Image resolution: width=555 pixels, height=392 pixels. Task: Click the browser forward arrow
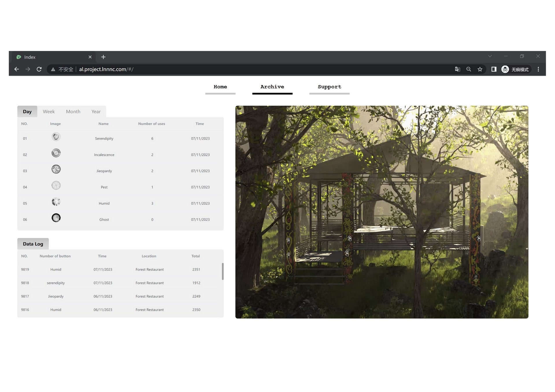pyautogui.click(x=28, y=69)
